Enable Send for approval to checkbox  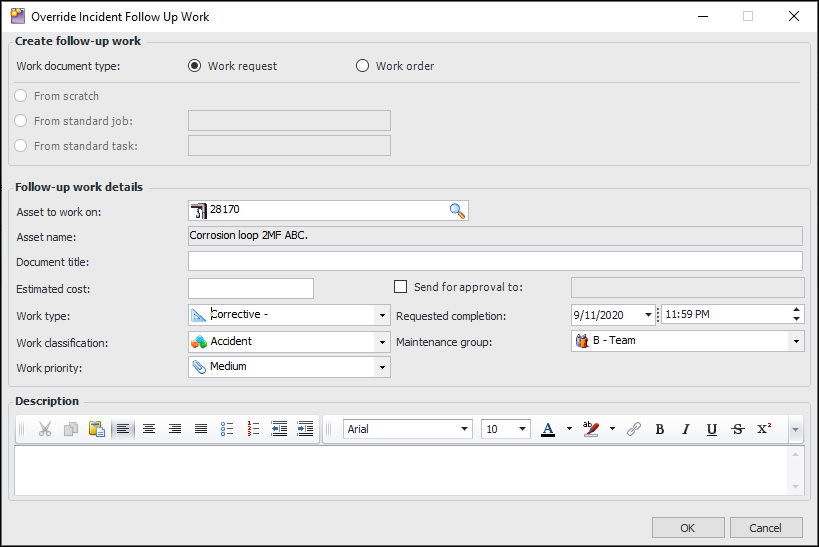(401, 288)
